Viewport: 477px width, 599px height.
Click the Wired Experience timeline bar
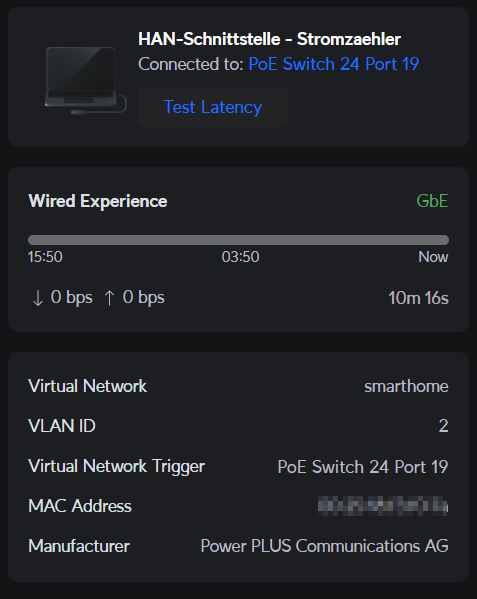(x=238, y=240)
